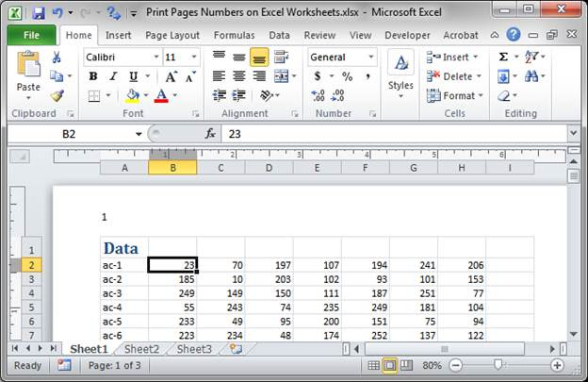This screenshot has width=588, height=382.
Task: Switch to the Page Layout tab
Action: coord(172,35)
